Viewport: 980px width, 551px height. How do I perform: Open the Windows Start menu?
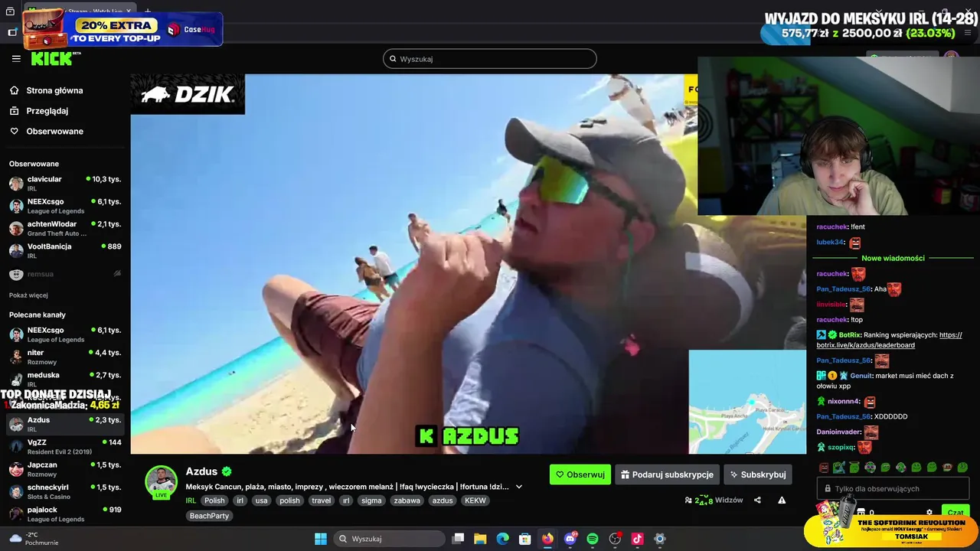[321, 539]
